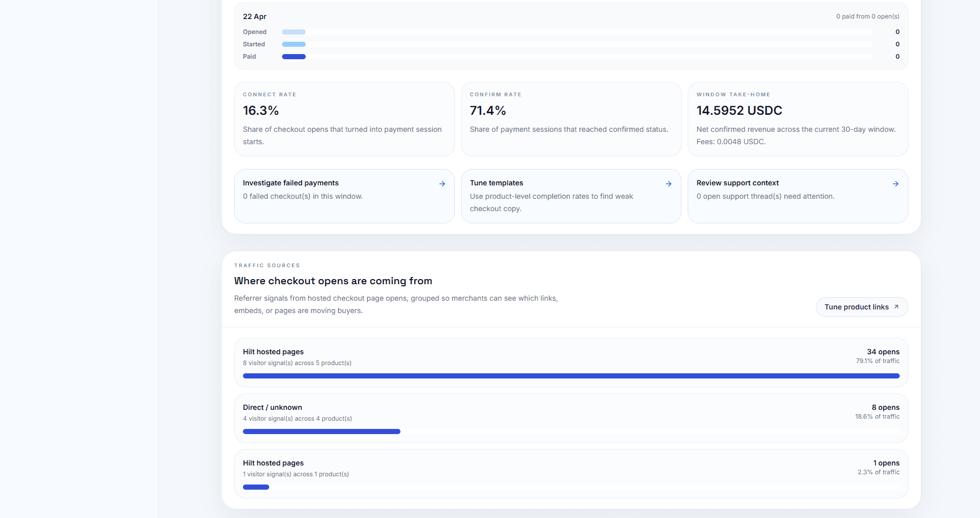Viewport: 980px width, 518px height.
Task: Click '0 open support thread(s) need attention' text
Action: (765, 196)
